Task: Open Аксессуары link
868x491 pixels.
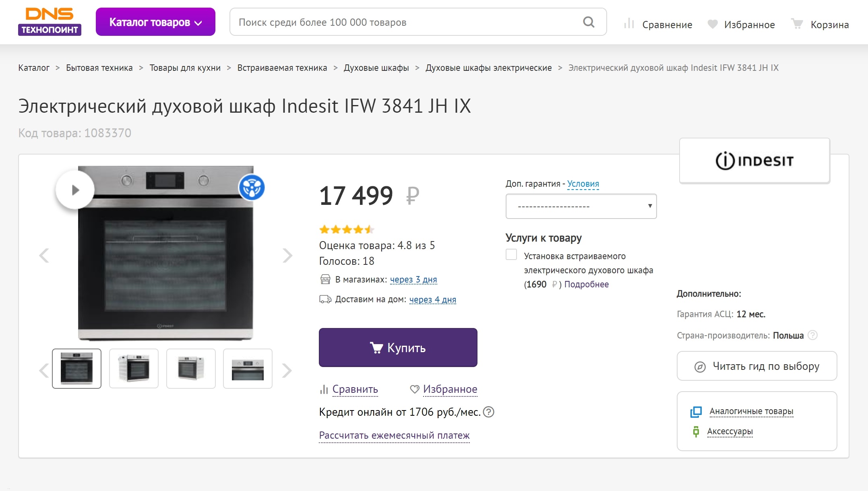Action: pyautogui.click(x=730, y=431)
